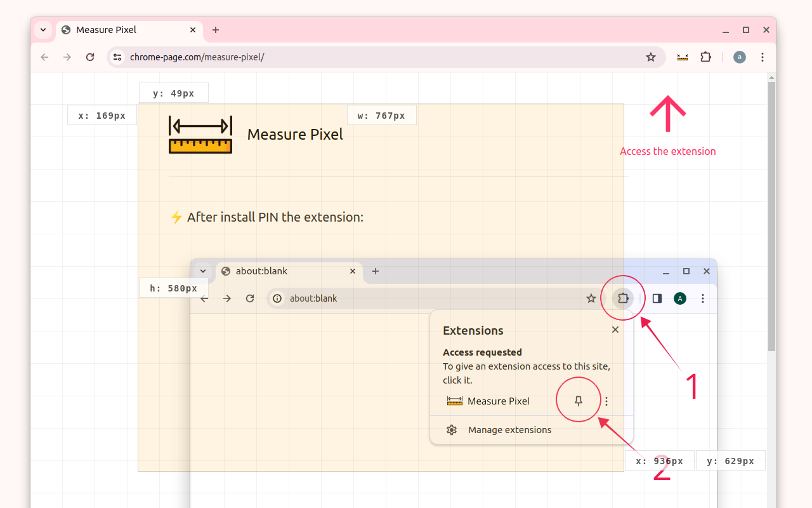Open the Measure Pixel extension toolbar icon

point(683,57)
